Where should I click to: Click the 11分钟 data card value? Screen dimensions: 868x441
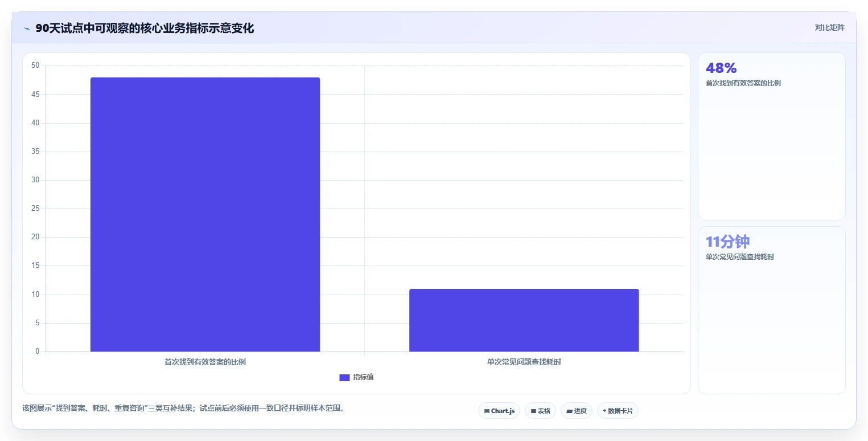click(728, 242)
